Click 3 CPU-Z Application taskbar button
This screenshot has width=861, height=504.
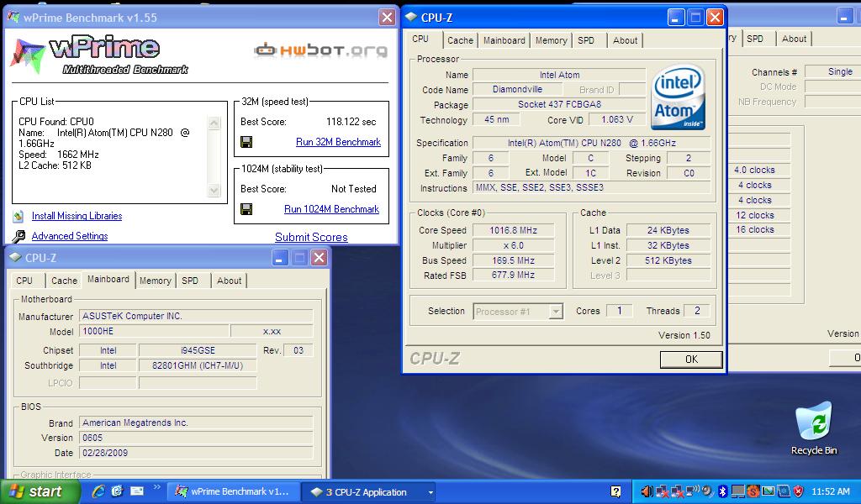[369, 492]
